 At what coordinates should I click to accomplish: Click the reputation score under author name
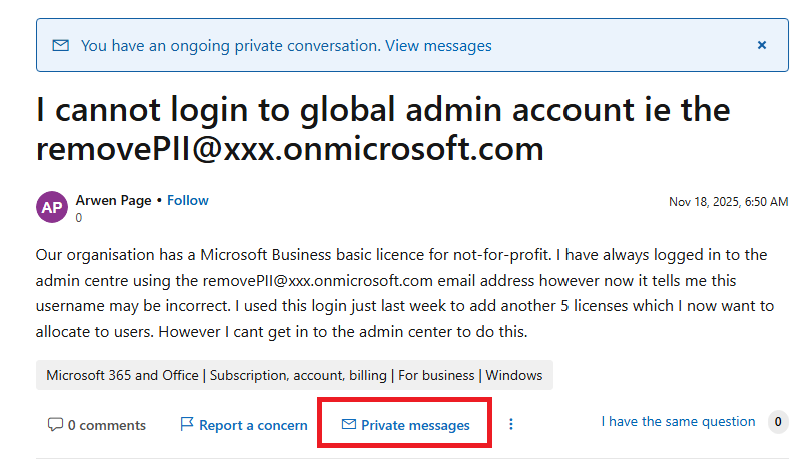click(79, 217)
